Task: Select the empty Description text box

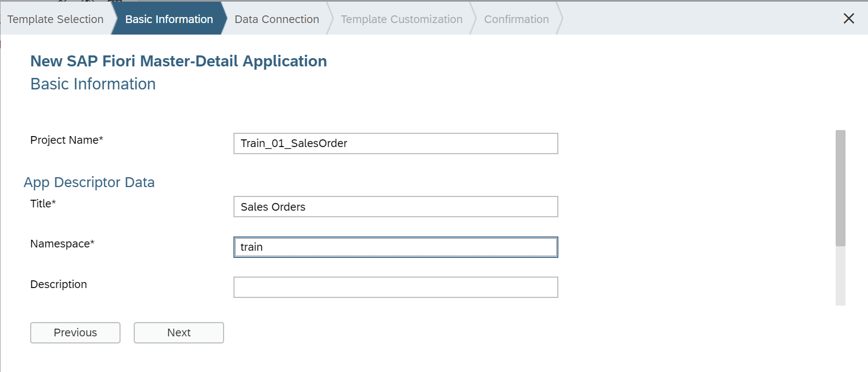Action: coord(396,287)
